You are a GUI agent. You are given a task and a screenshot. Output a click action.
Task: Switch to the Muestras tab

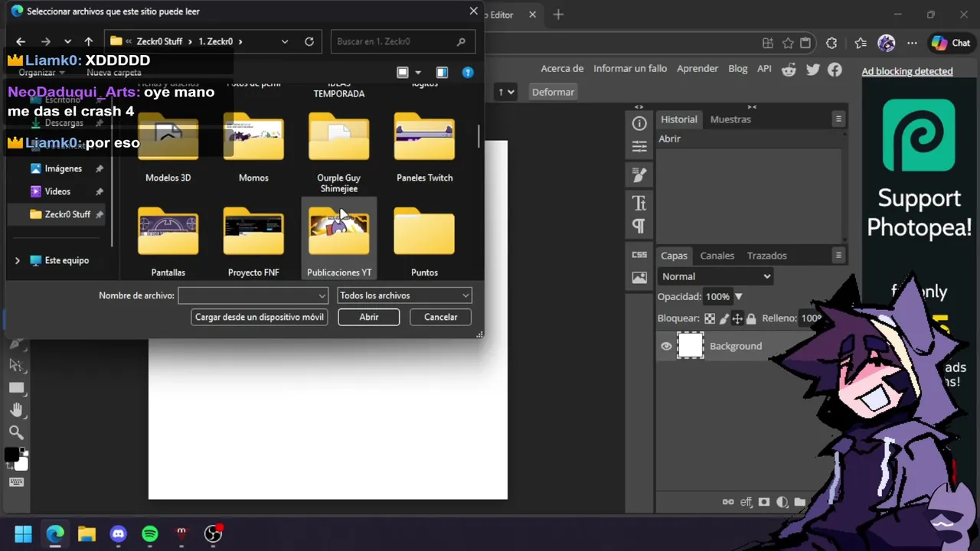730,119
